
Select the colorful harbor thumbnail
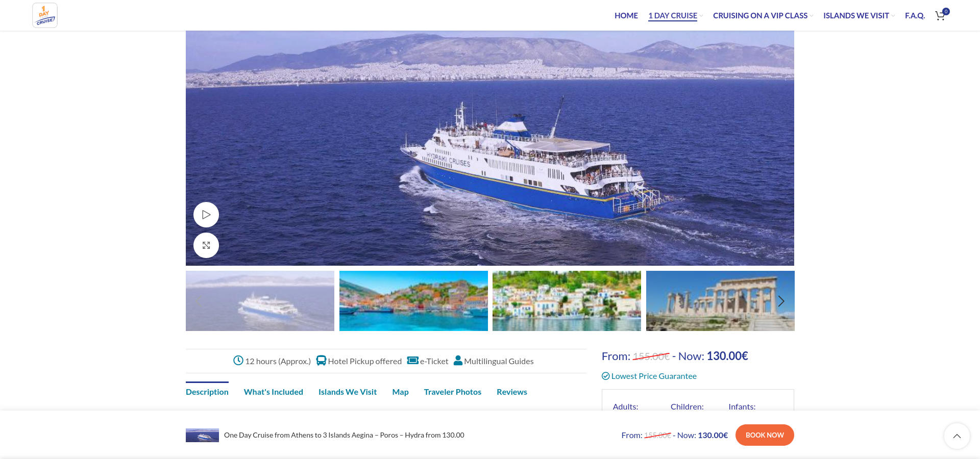413,301
